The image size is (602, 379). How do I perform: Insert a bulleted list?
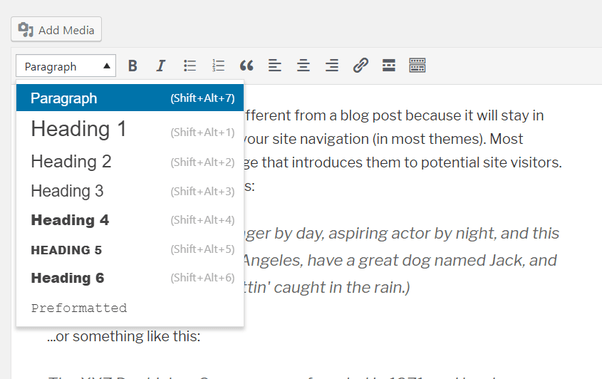(x=190, y=66)
